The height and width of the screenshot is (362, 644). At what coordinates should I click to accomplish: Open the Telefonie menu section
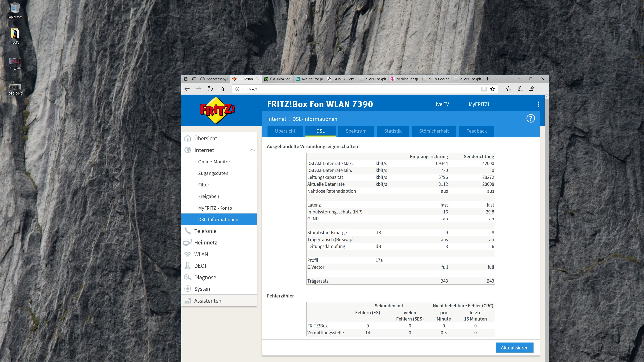tap(205, 231)
